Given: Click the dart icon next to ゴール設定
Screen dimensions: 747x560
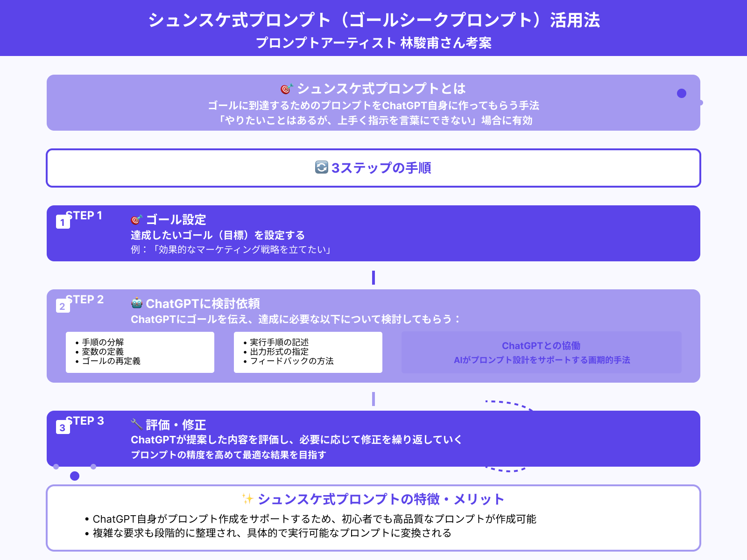Looking at the screenshot, I should 137,218.
